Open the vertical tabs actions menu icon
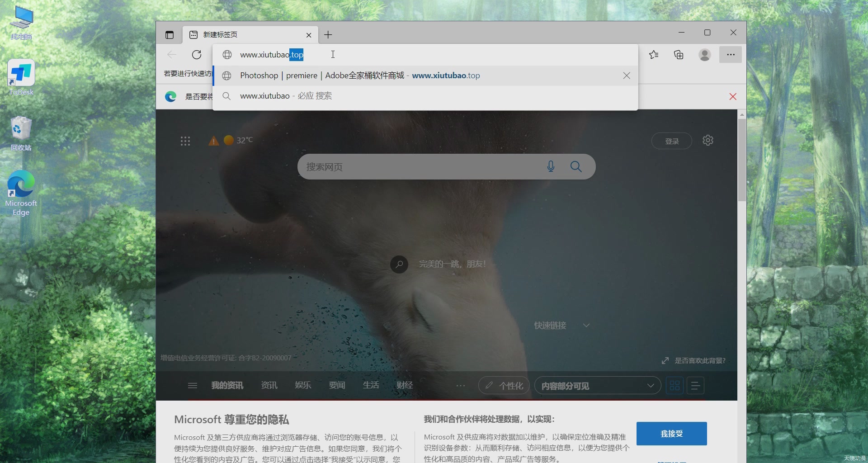The width and height of the screenshot is (868, 463). coord(170,35)
